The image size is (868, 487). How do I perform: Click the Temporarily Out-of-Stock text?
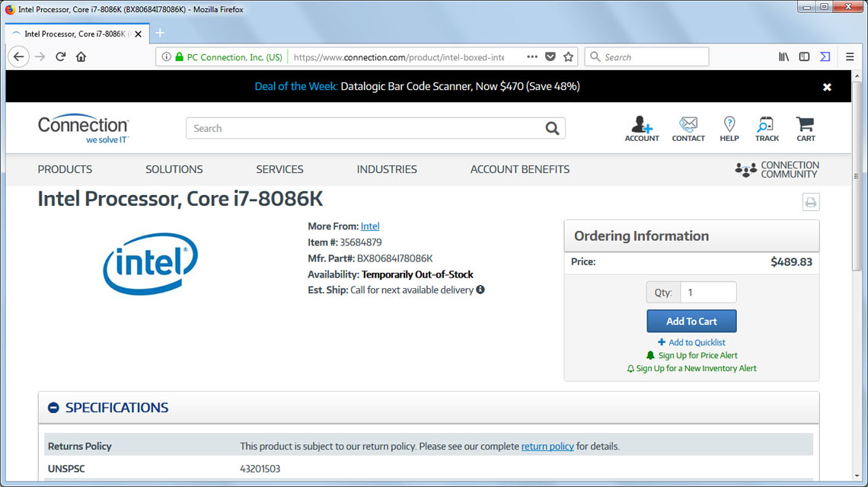(x=417, y=274)
